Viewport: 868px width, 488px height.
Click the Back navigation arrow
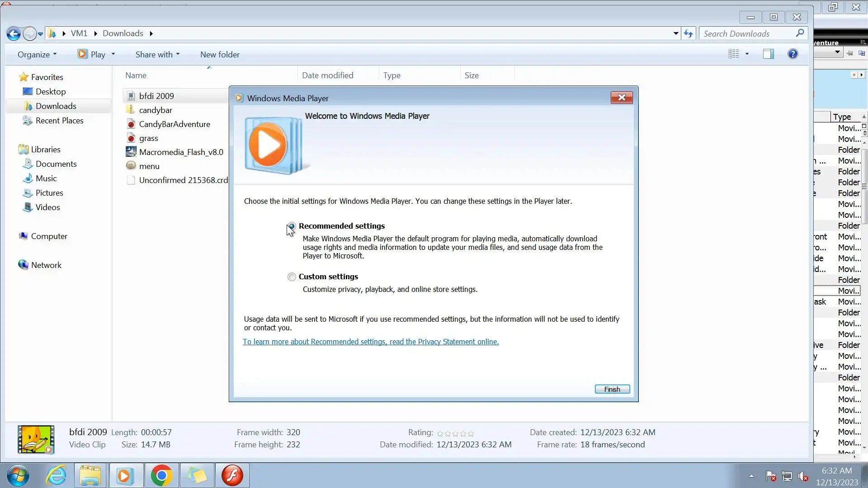tap(13, 33)
